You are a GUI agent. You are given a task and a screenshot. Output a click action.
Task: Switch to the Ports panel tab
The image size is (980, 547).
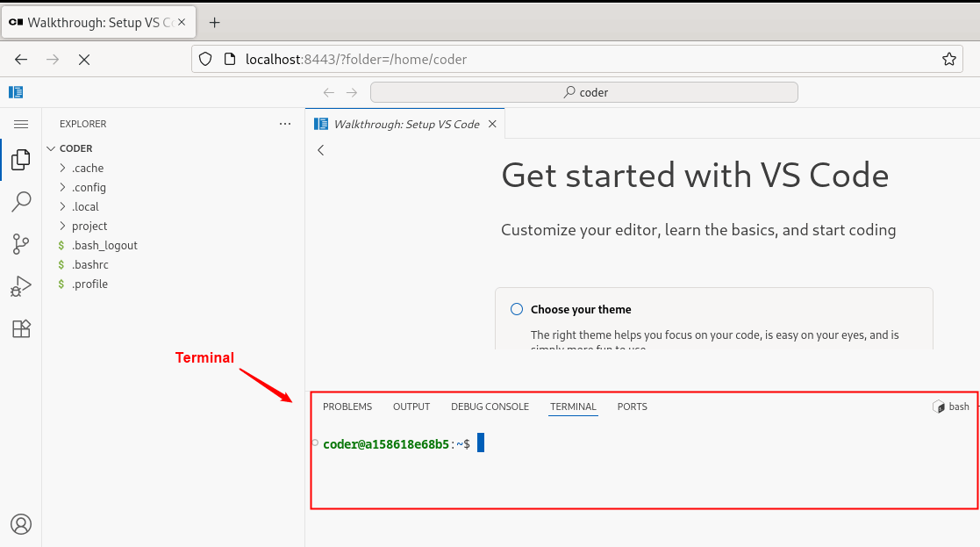pos(632,407)
